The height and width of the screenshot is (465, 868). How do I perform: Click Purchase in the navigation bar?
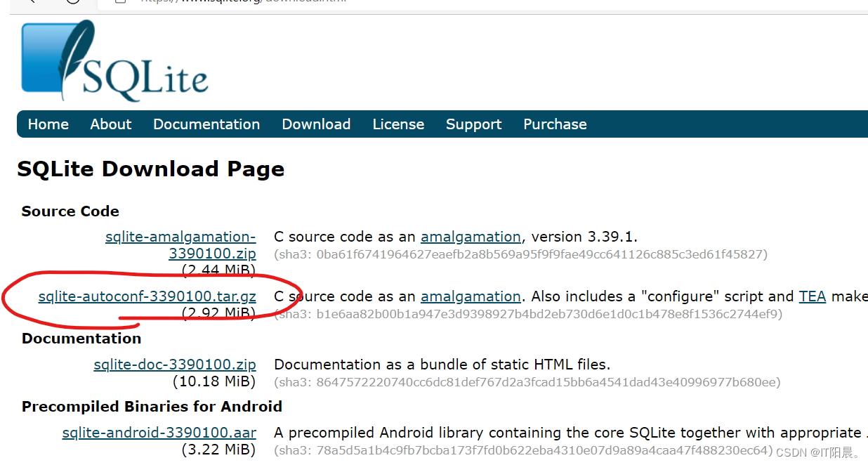coord(555,124)
